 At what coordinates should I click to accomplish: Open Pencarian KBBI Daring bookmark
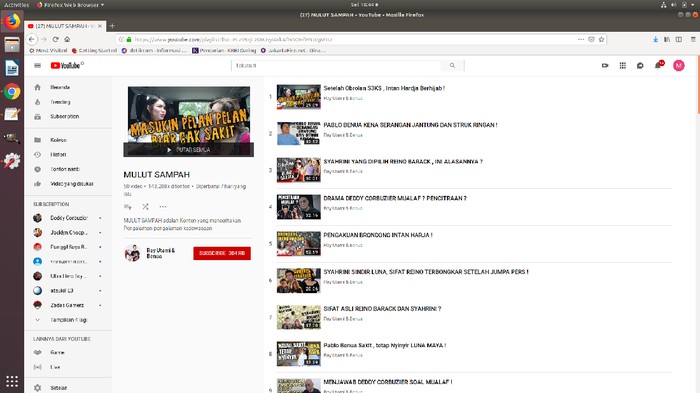224,50
